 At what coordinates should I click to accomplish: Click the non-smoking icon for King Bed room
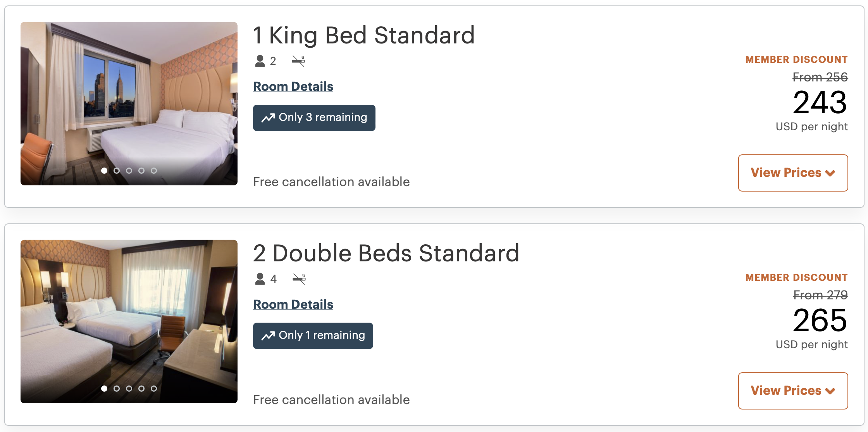tap(298, 61)
